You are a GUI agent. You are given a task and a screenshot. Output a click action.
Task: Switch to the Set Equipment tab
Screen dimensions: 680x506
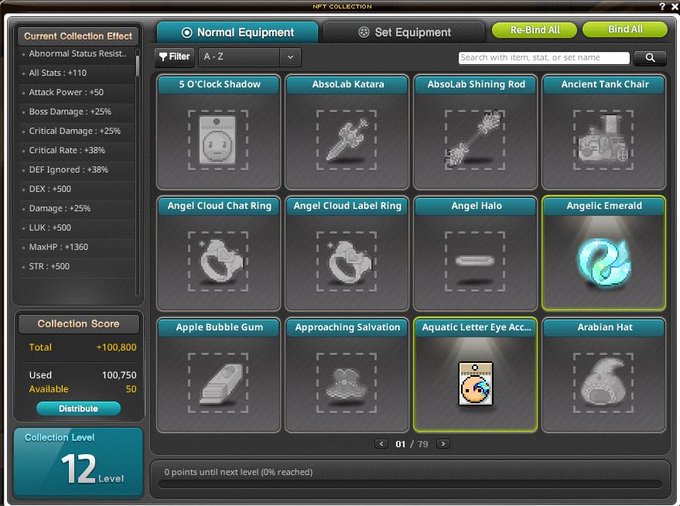[404, 33]
